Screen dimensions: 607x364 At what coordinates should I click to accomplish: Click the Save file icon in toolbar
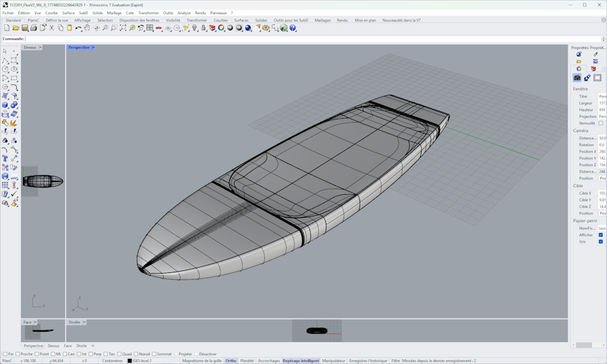(x=25, y=28)
